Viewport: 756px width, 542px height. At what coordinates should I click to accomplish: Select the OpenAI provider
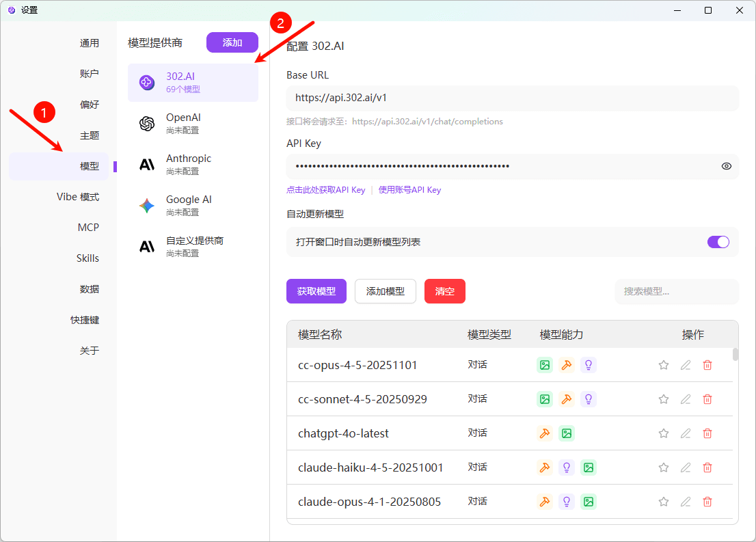point(193,124)
